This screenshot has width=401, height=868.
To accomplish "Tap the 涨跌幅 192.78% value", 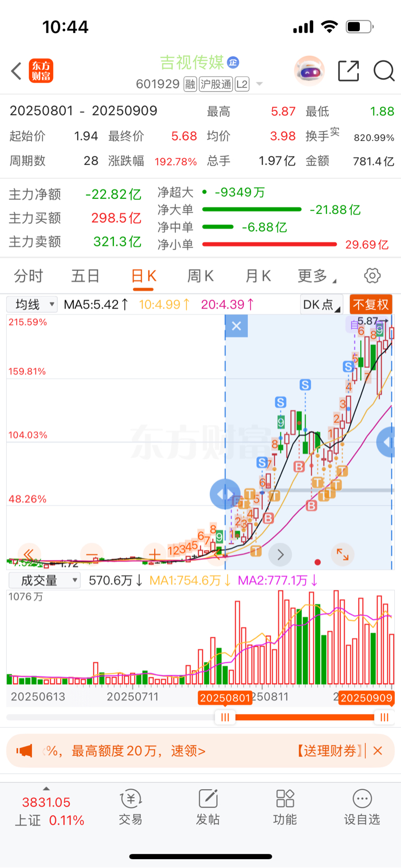I will click(x=175, y=161).
